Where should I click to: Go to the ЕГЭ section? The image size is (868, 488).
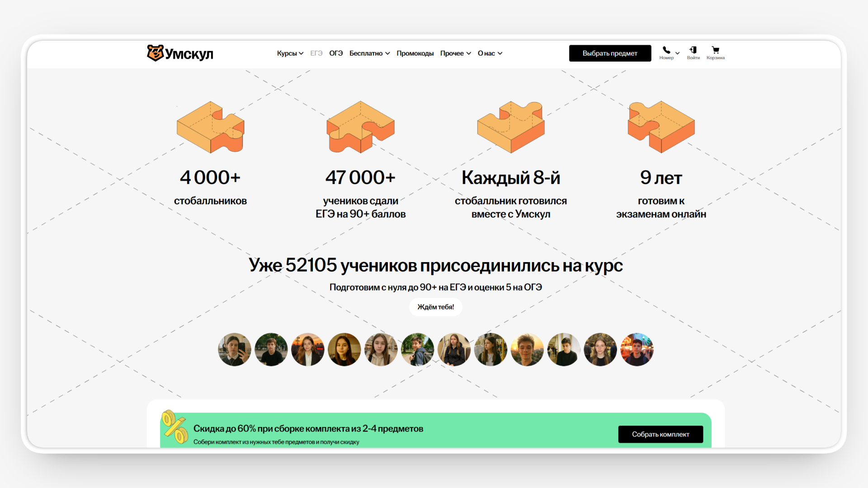pos(316,53)
